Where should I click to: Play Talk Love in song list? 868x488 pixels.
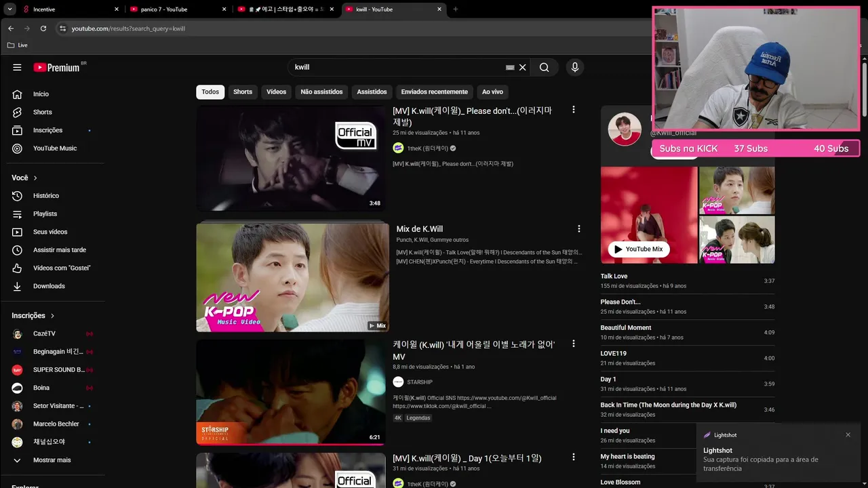coord(687,281)
